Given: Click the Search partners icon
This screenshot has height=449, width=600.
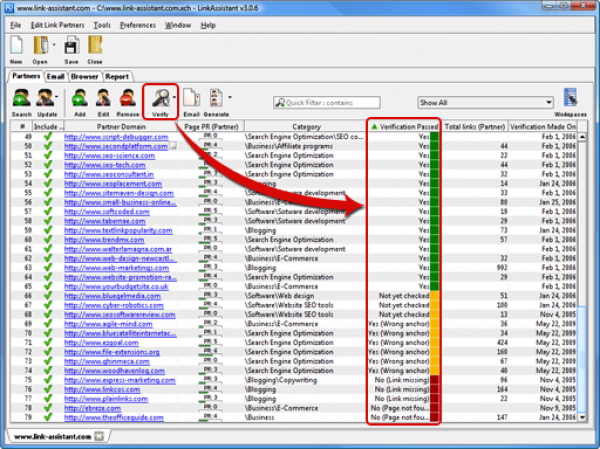Looking at the screenshot, I should tap(21, 98).
